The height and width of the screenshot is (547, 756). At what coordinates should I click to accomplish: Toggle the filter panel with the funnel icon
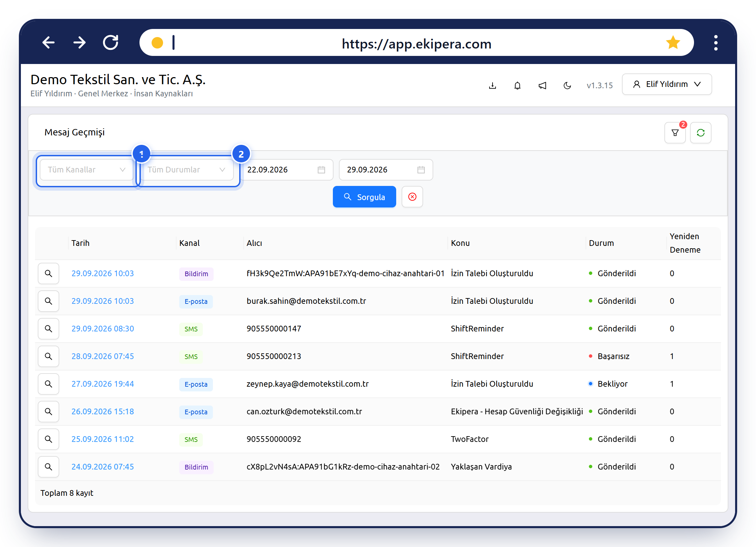click(x=675, y=133)
